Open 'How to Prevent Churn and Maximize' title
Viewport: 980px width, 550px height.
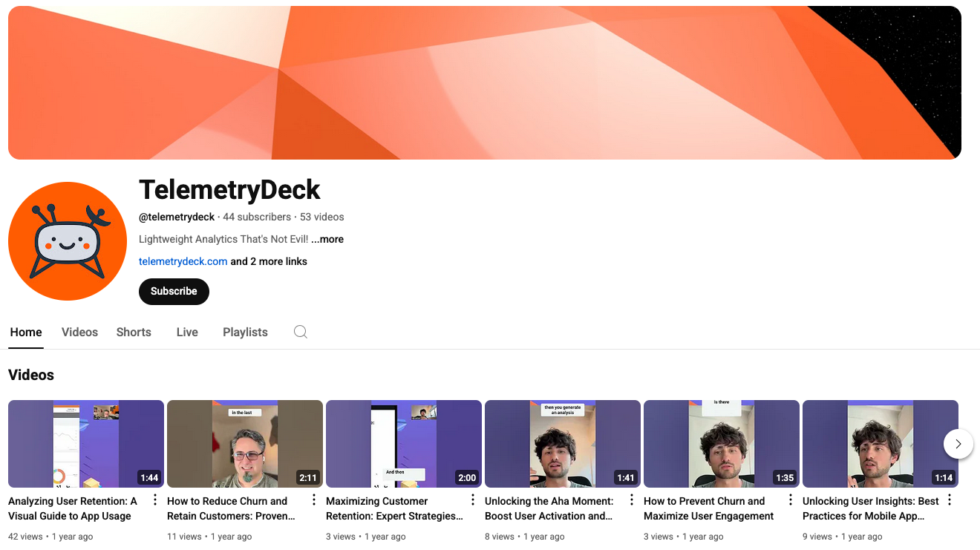click(708, 508)
